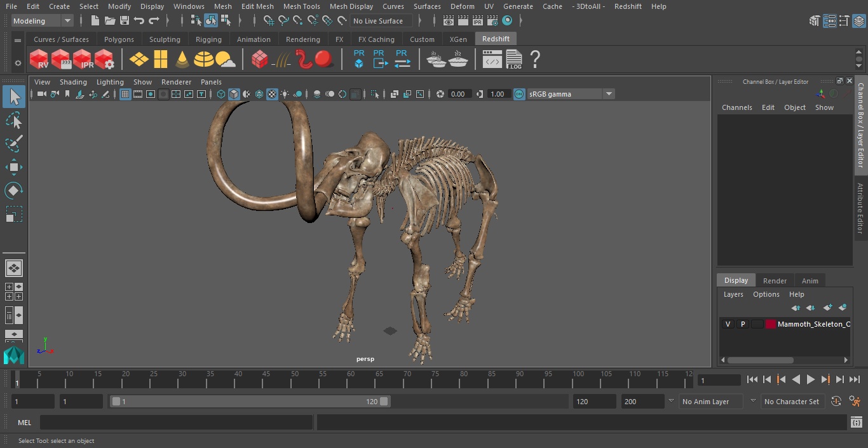The width and height of the screenshot is (868, 448).
Task: Click the red sphere shelf icon
Action: (324, 60)
